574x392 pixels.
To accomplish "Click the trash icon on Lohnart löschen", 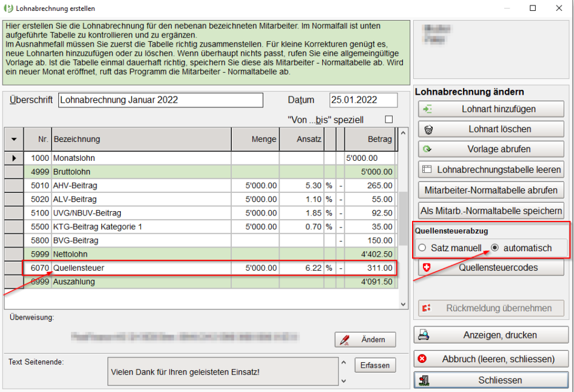I will point(428,130).
